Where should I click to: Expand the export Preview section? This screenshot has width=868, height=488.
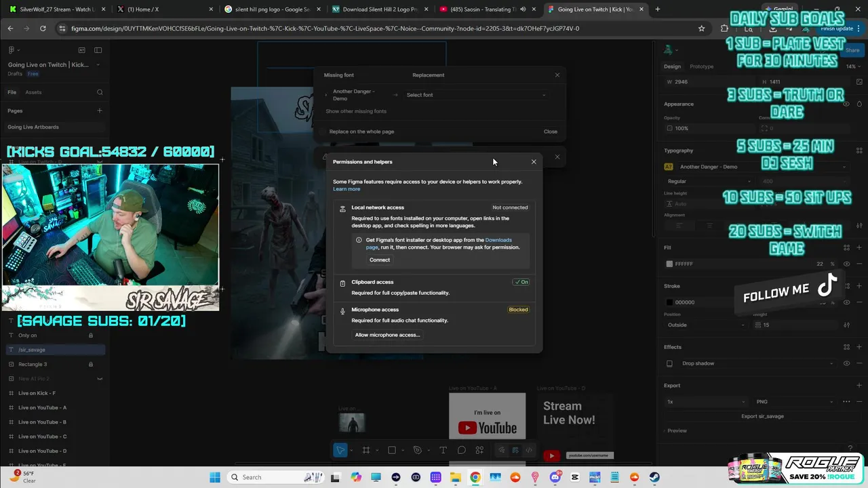pos(675,430)
